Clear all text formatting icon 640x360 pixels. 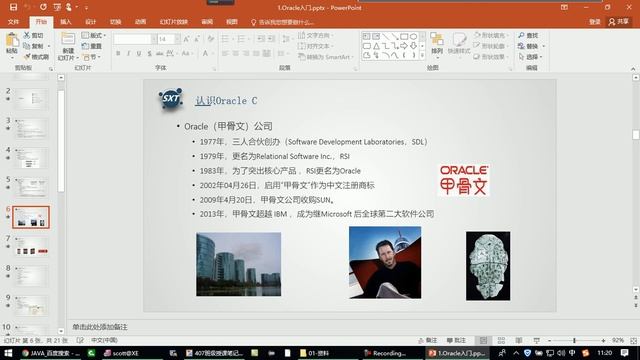pos(211,39)
